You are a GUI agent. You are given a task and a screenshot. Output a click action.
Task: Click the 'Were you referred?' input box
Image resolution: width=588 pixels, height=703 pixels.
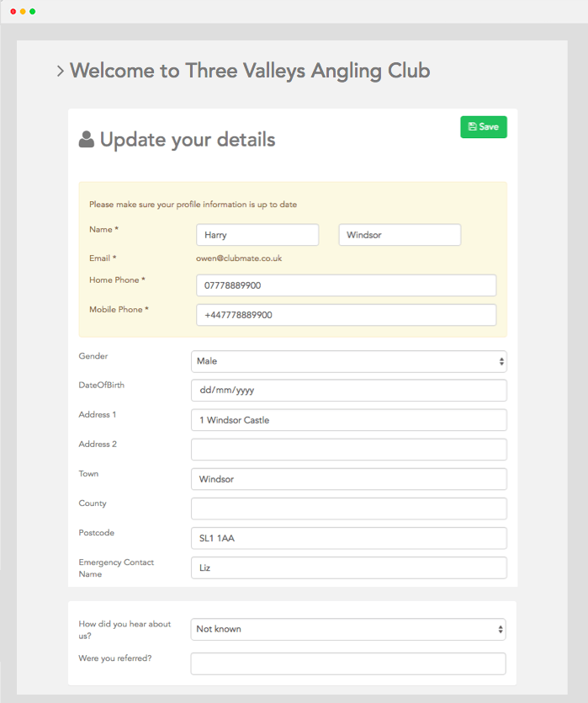click(x=348, y=663)
